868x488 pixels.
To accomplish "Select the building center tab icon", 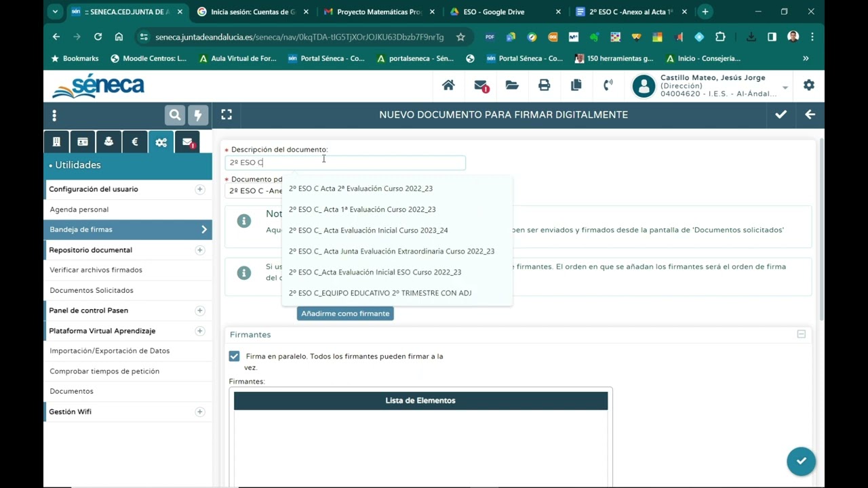I will point(56,142).
